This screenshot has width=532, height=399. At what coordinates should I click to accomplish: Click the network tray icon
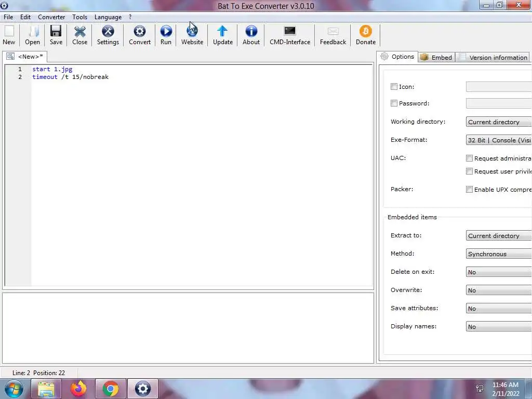tap(480, 389)
